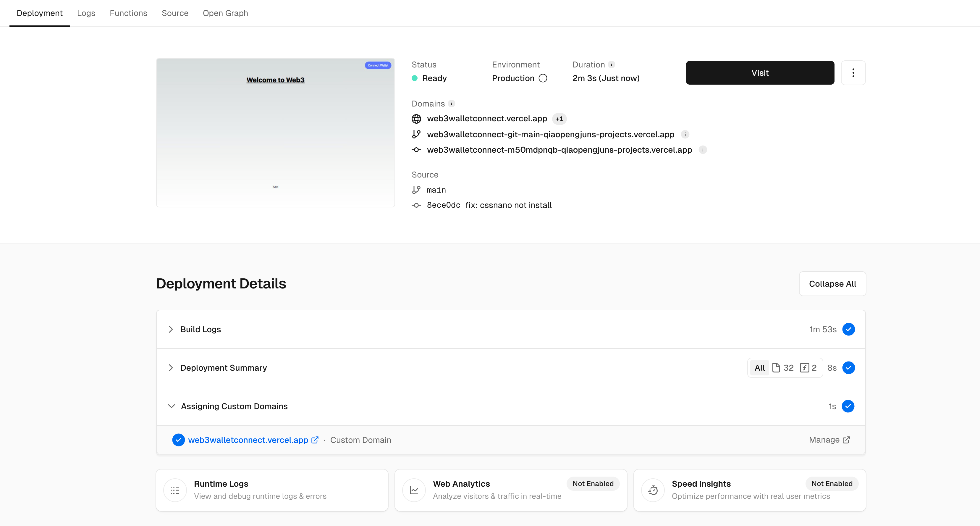
Task: Show additional domains via +1 badge
Action: (559, 119)
